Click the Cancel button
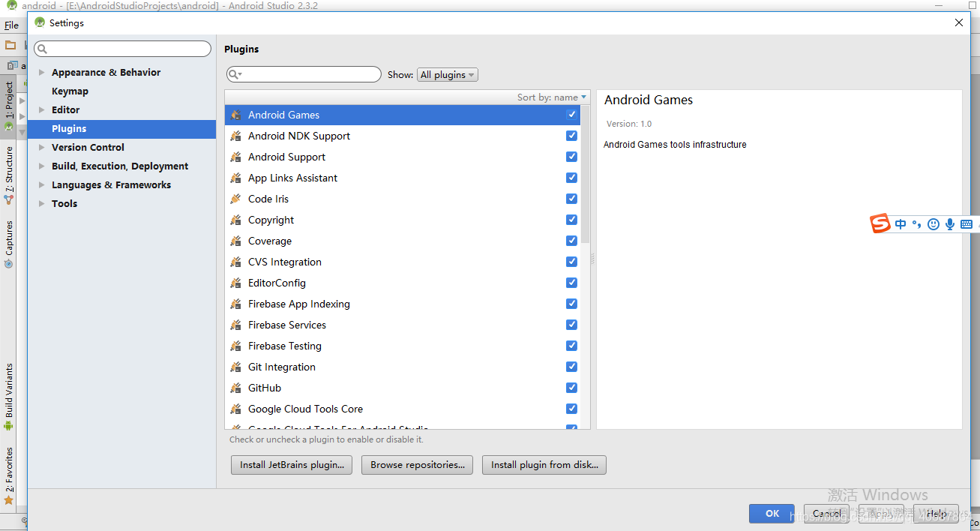Viewport: 980px width, 531px height. (x=827, y=514)
